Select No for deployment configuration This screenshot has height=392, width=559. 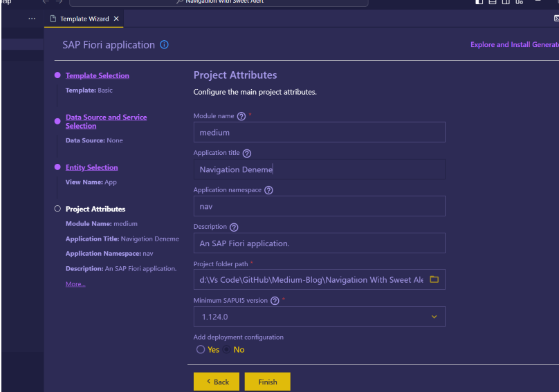pos(226,350)
